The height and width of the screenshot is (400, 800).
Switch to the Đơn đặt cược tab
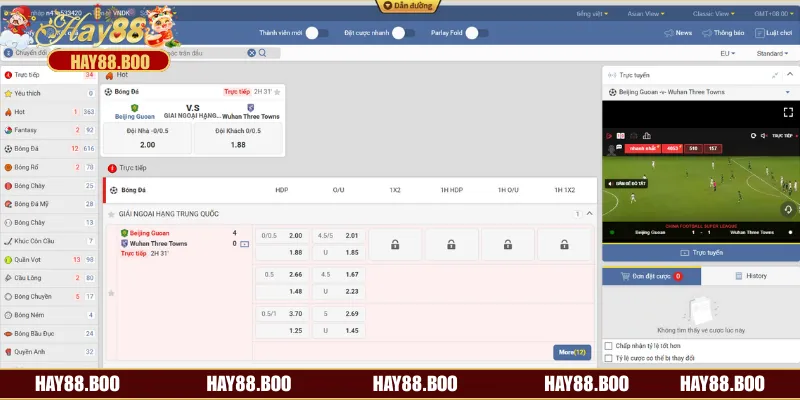coord(652,276)
